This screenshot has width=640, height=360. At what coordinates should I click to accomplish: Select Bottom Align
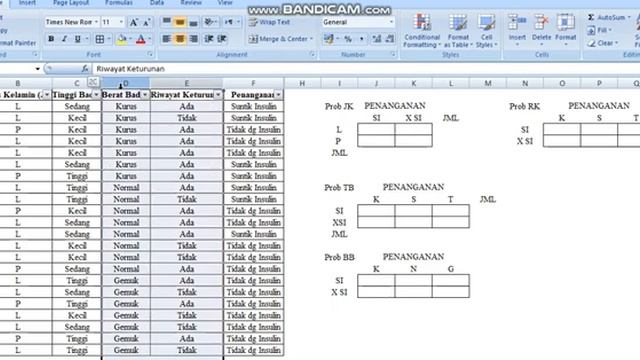(193, 22)
